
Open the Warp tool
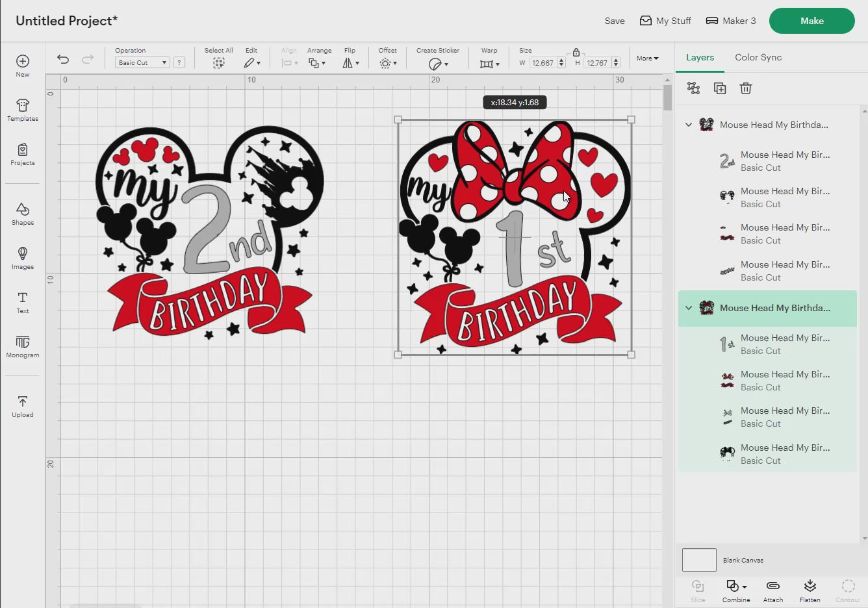(x=489, y=64)
